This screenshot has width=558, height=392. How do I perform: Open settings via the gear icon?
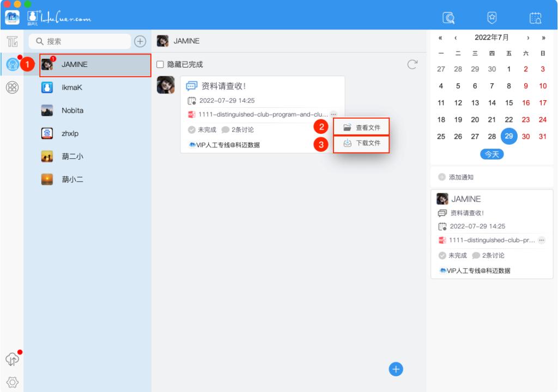[x=11, y=382]
